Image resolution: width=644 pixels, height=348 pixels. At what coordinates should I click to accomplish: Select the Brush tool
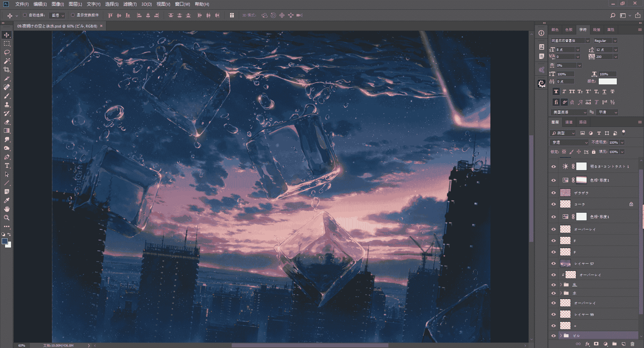(x=7, y=96)
